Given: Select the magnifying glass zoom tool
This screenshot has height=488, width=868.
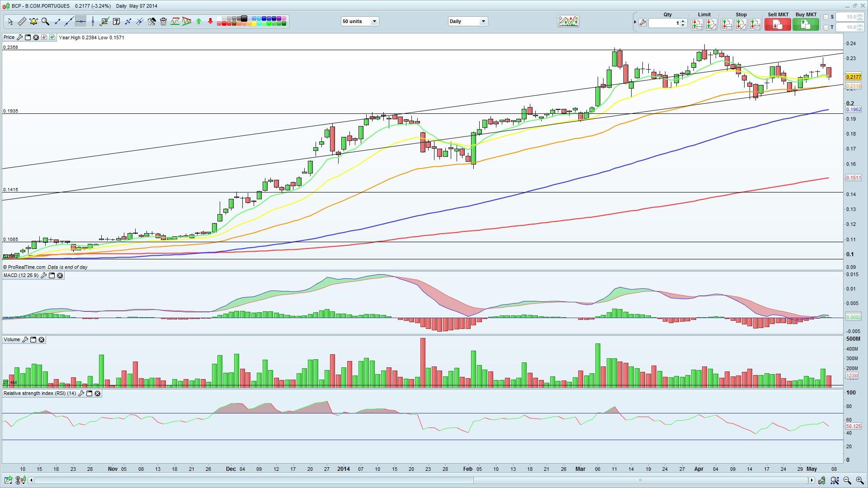Looking at the screenshot, I should click(x=45, y=21).
